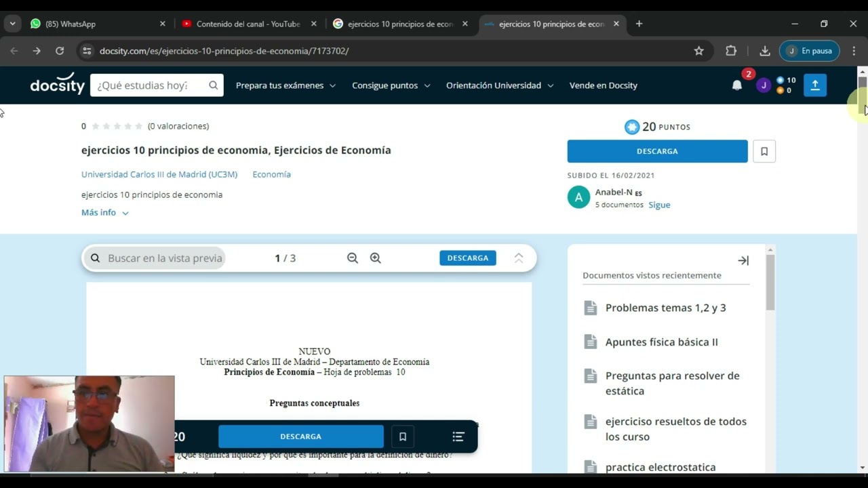Open practica electrostatica document
The image size is (868, 488).
660,467
